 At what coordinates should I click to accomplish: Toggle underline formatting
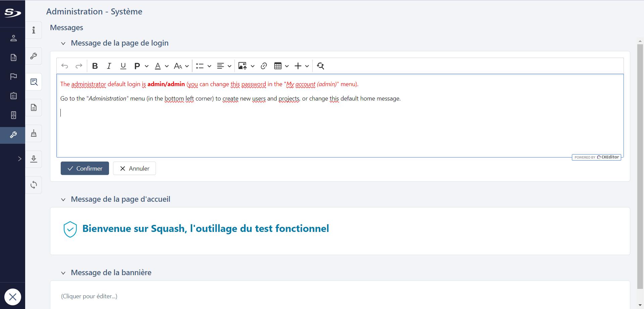(x=123, y=66)
